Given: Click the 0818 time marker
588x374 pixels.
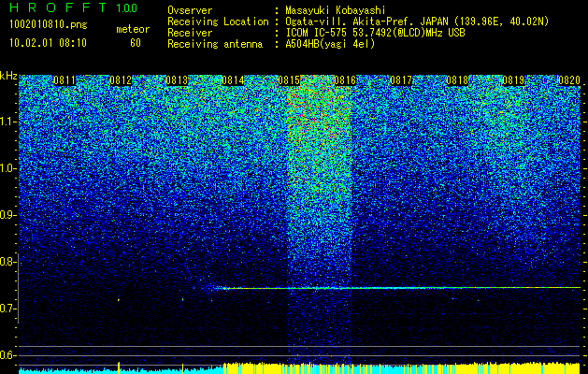Looking at the screenshot, I should click(x=457, y=80).
